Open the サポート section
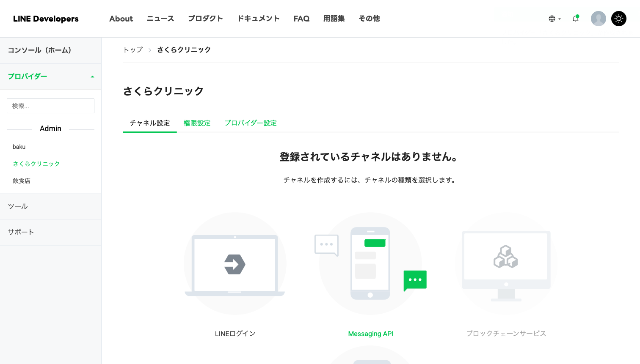 click(50, 232)
